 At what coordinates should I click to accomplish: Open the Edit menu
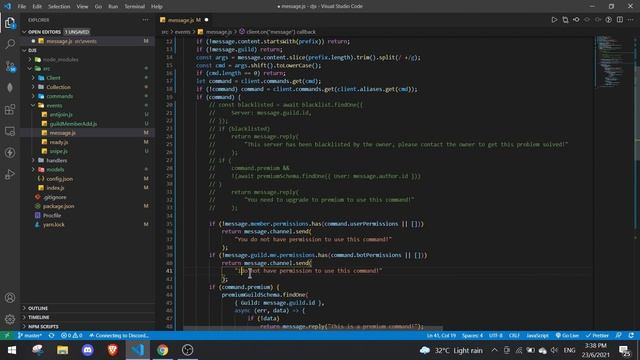click(x=37, y=6)
